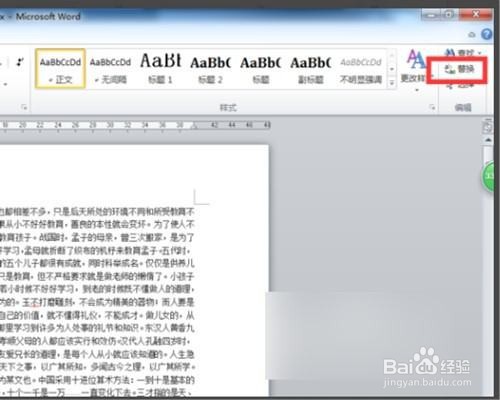Click the vertical scrollbar up arrow
Viewport: 500px width, 400px height.
point(488,140)
